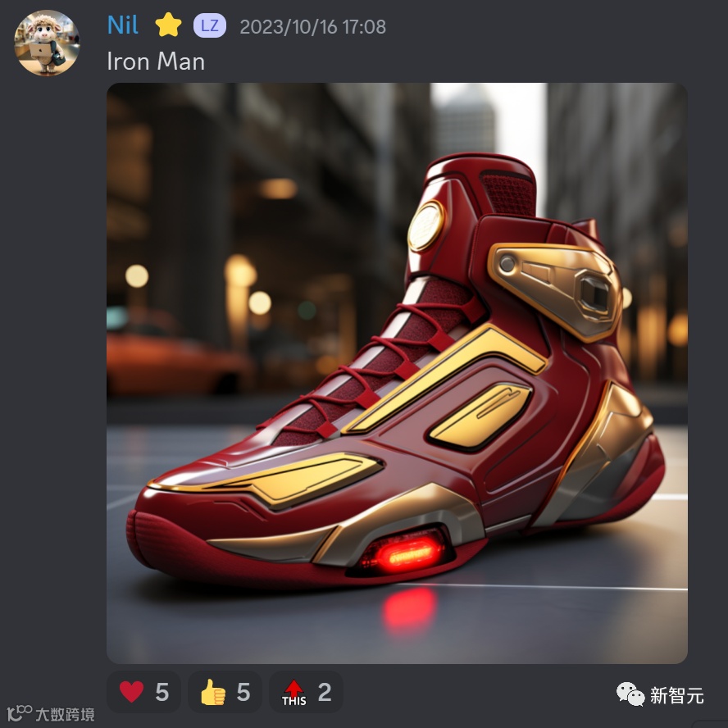Open the Iron Man sneaker image
The height and width of the screenshot is (728, 728).
tap(397, 373)
